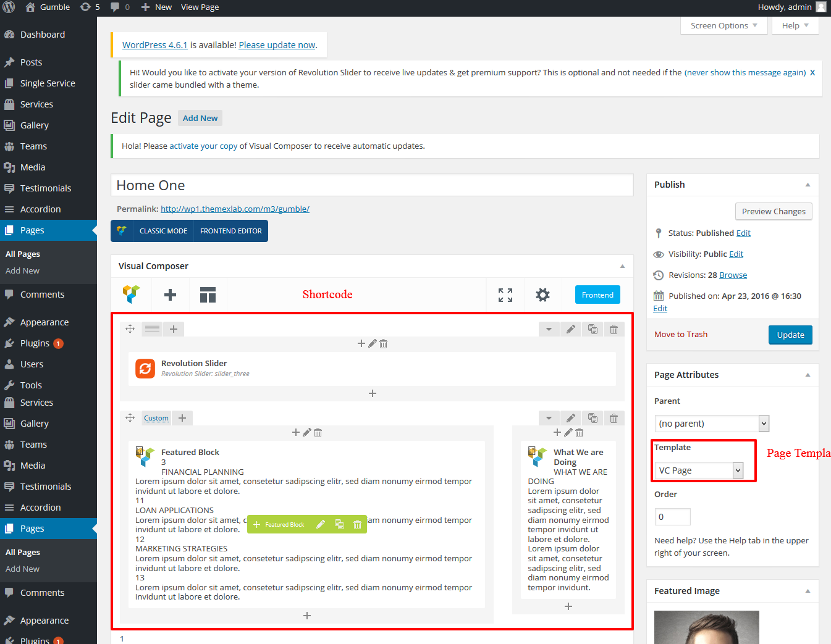Click the Order number input field
831x644 pixels.
tap(672, 517)
